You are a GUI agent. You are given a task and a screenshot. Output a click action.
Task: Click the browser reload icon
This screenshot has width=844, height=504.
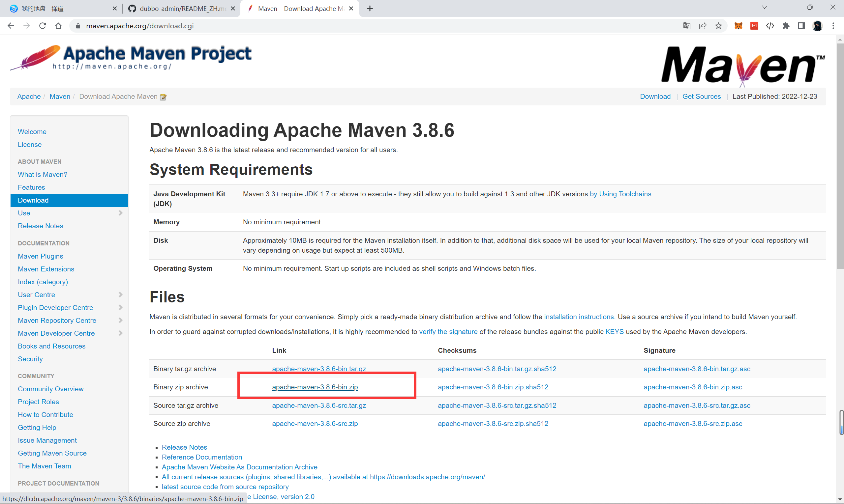(x=43, y=26)
